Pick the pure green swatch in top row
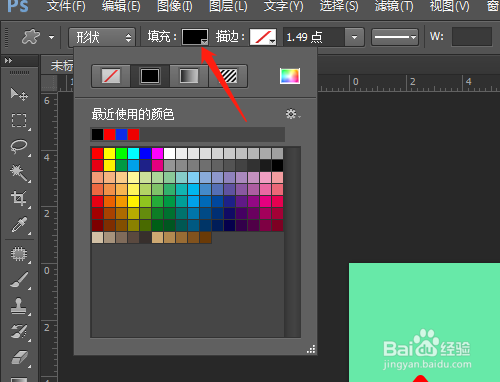Image resolution: width=500 pixels, height=382 pixels. tap(121, 153)
